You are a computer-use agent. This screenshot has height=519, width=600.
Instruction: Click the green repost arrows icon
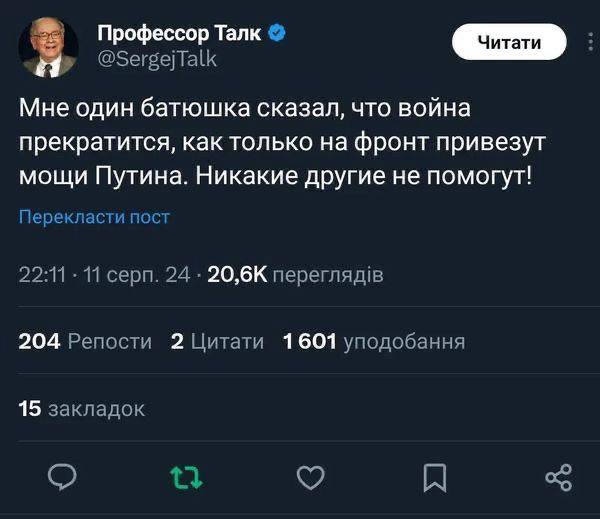pos(186,478)
